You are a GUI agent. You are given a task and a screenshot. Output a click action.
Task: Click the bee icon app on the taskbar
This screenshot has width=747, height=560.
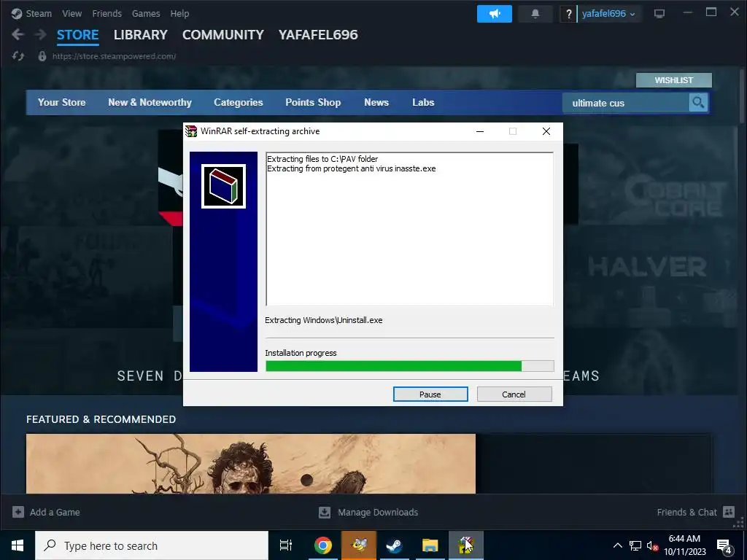click(x=359, y=545)
